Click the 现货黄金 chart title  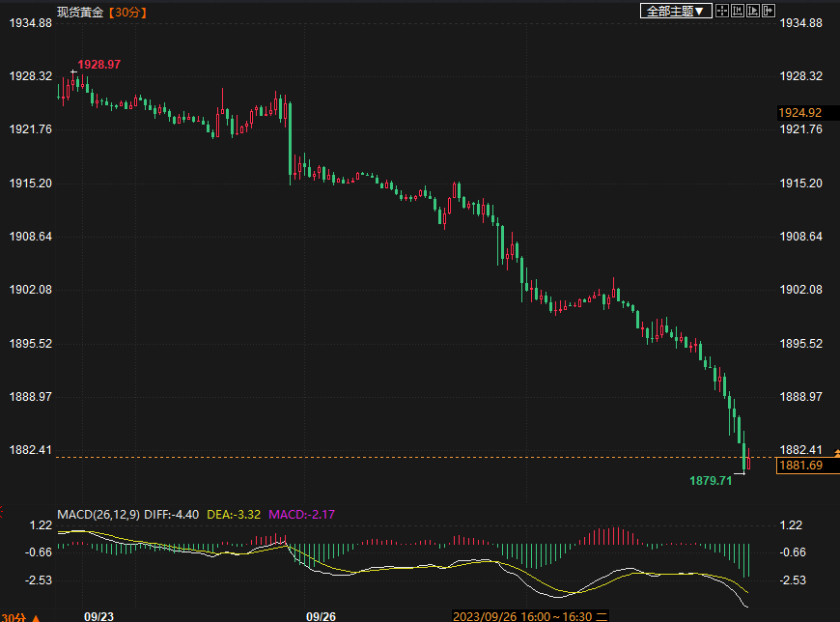(x=79, y=11)
